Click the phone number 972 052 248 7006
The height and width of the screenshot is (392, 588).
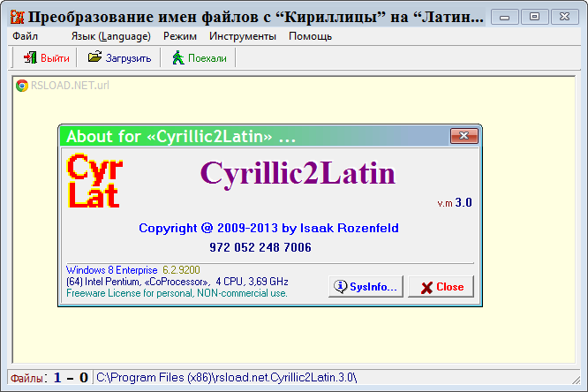[x=260, y=247]
